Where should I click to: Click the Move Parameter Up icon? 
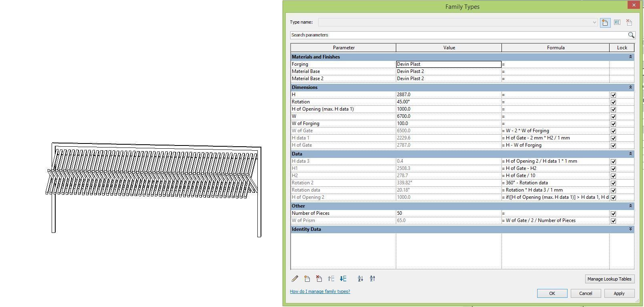331,279
